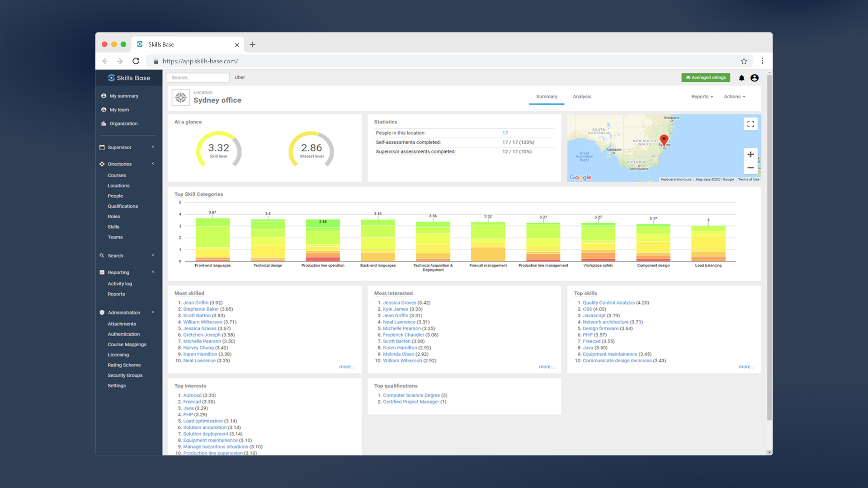
Task: Click the Search input field
Action: [x=198, y=77]
